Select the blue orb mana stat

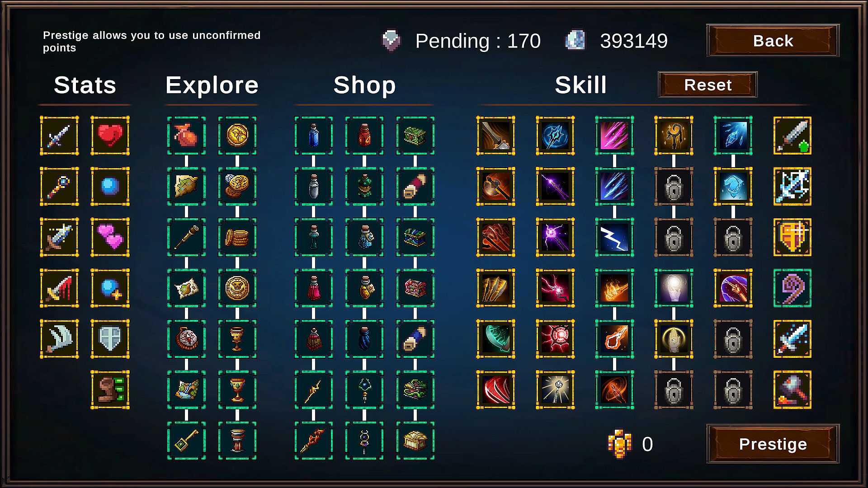pyautogui.click(x=110, y=186)
